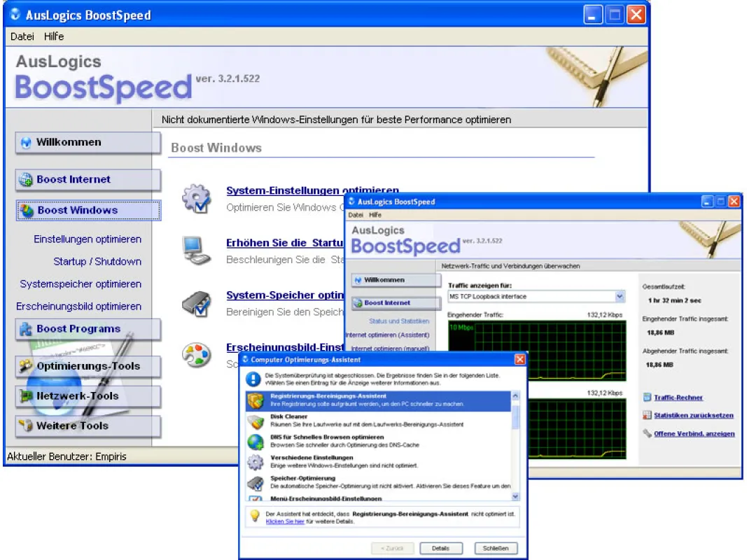Click Willkommen in second BoostSpeed window

[396, 280]
